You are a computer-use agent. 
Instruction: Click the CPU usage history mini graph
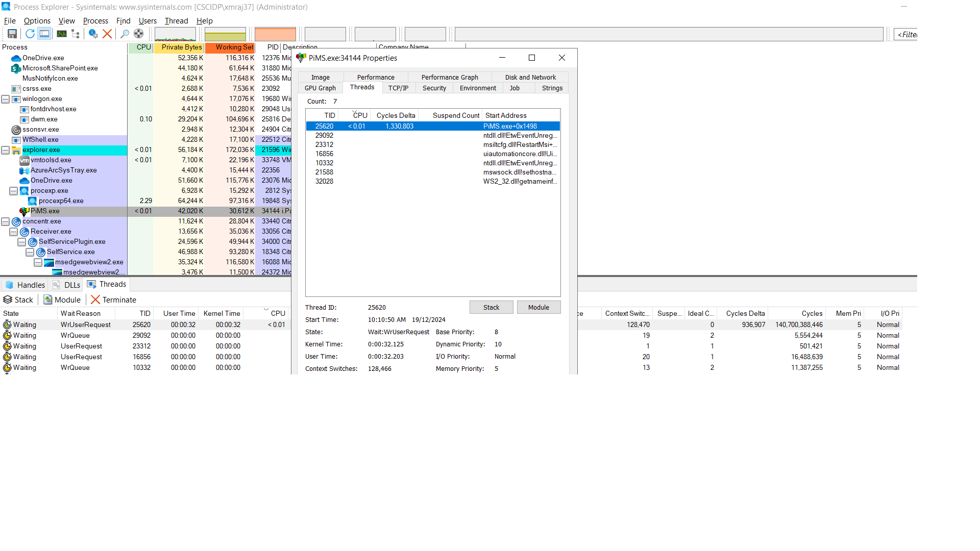point(175,35)
